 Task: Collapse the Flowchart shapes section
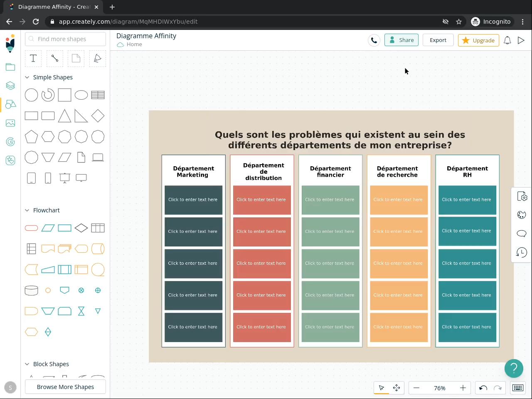[x=27, y=210]
